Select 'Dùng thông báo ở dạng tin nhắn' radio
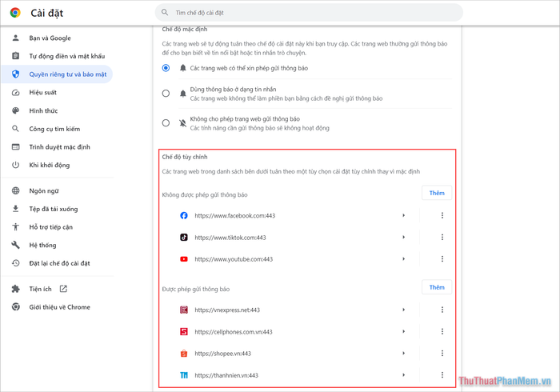The image size is (560, 392). (x=166, y=94)
